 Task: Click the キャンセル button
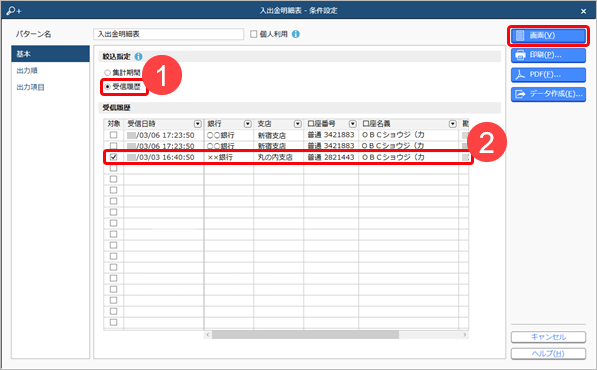click(x=548, y=337)
